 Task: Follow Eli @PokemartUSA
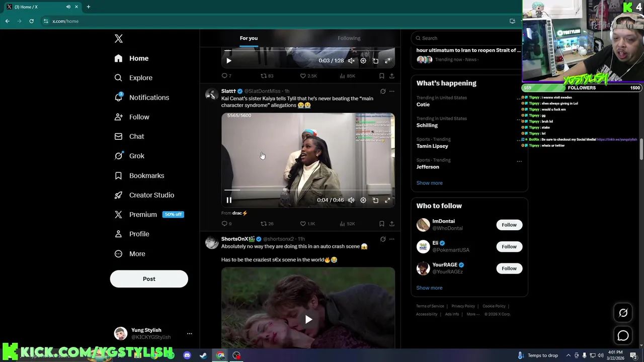(509, 246)
